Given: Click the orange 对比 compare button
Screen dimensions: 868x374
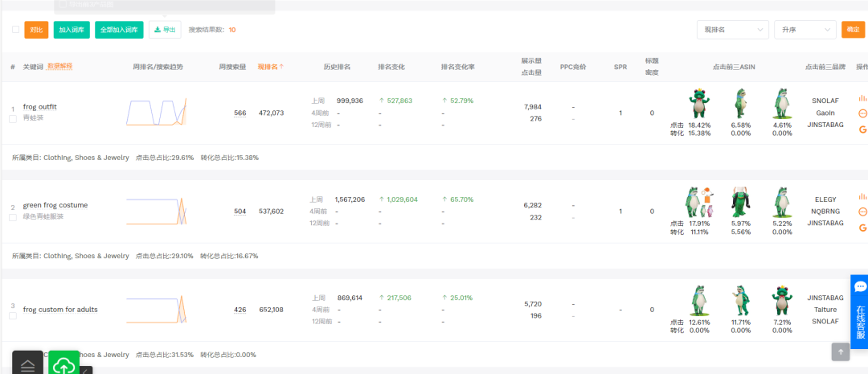Looking at the screenshot, I should coord(36,30).
